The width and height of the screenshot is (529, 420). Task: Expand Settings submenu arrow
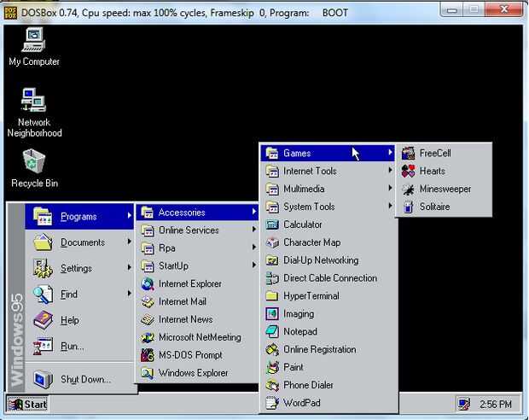(x=129, y=268)
